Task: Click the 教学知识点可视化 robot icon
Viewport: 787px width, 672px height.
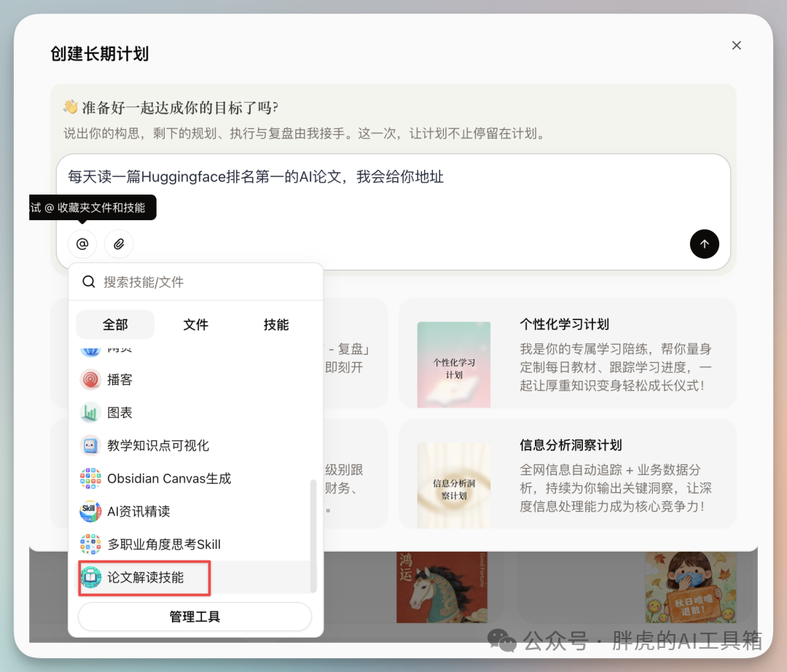Action: [x=90, y=445]
